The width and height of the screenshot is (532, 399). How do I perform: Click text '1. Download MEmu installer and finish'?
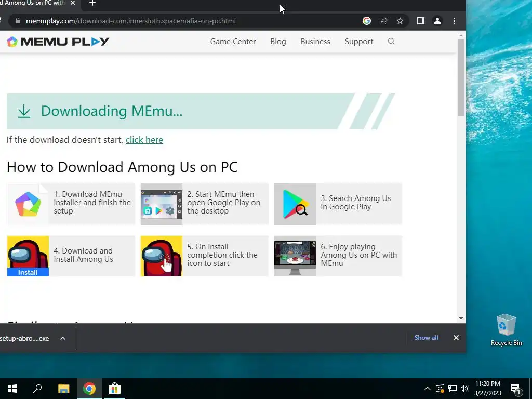(92, 203)
